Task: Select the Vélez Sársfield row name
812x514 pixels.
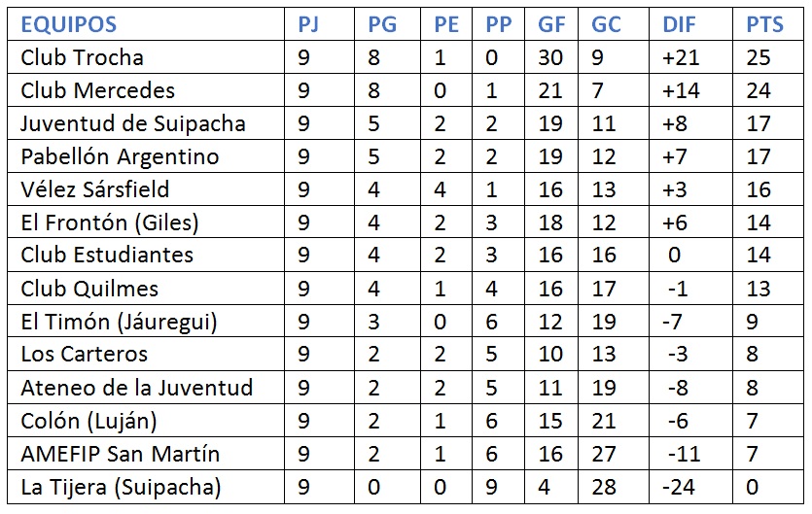Action: 94,189
